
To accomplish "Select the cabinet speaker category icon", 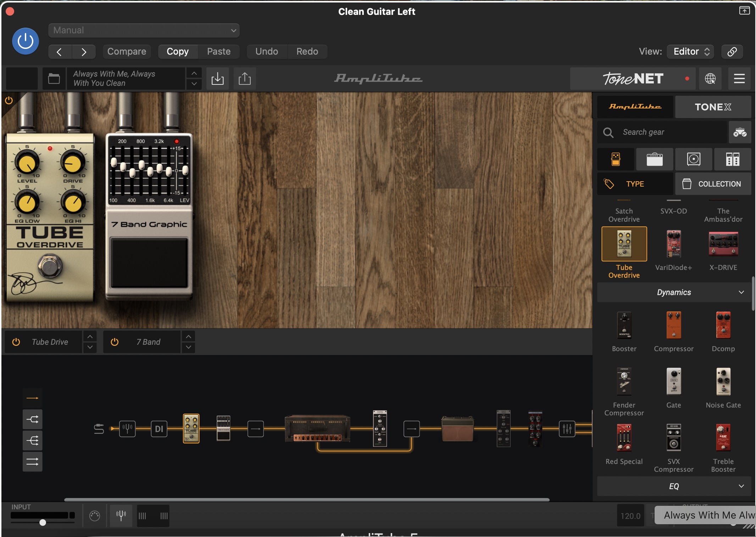I will (694, 159).
